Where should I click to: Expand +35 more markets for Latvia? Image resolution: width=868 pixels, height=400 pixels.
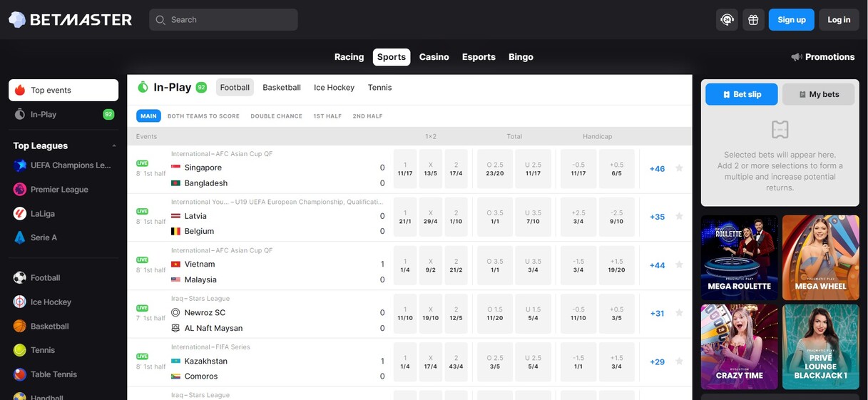click(x=657, y=217)
